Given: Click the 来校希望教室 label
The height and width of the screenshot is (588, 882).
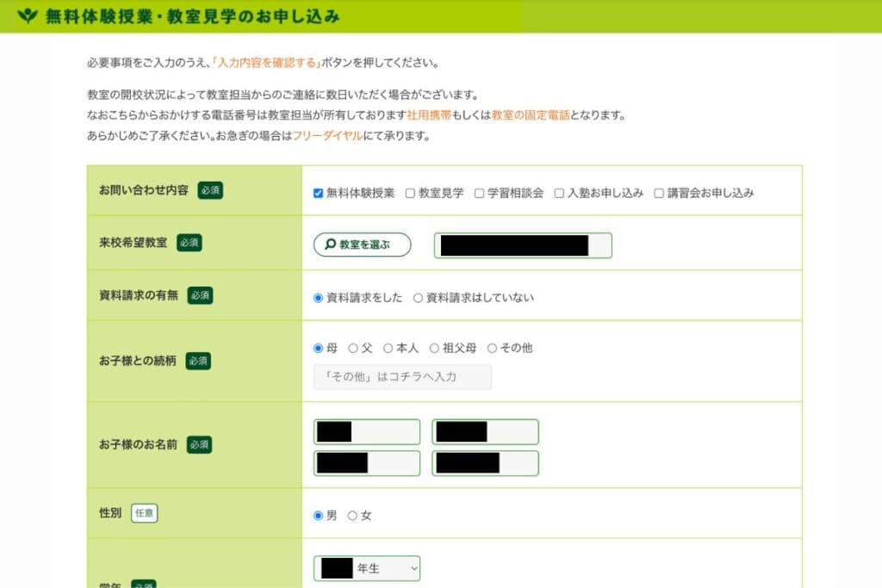Looking at the screenshot, I should point(133,242).
